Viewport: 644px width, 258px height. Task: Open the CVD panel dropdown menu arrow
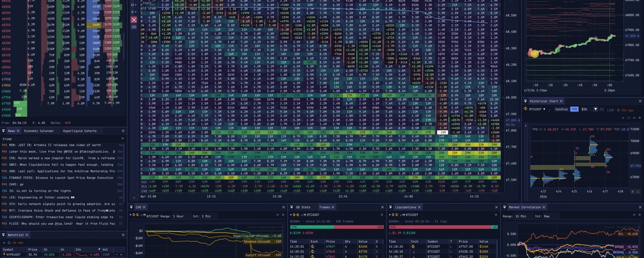(x=131, y=207)
